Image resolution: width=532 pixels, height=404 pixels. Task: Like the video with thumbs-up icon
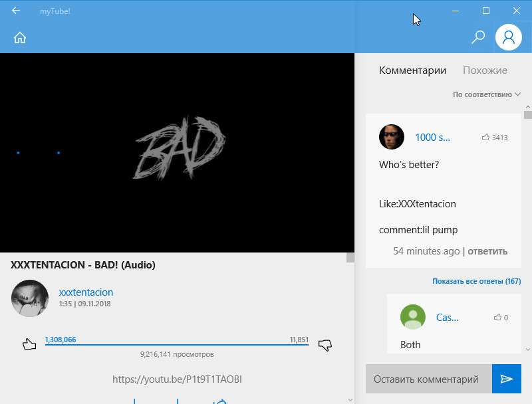(29, 344)
